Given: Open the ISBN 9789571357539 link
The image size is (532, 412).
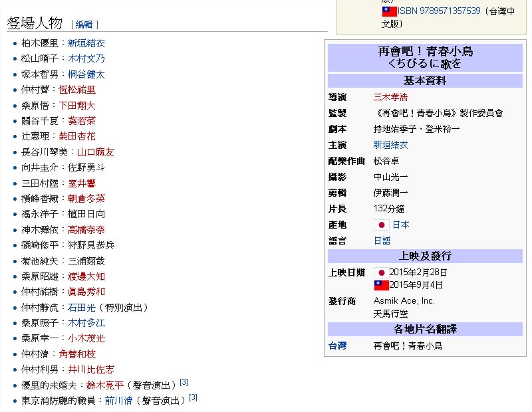Looking at the screenshot, I should (439, 11).
